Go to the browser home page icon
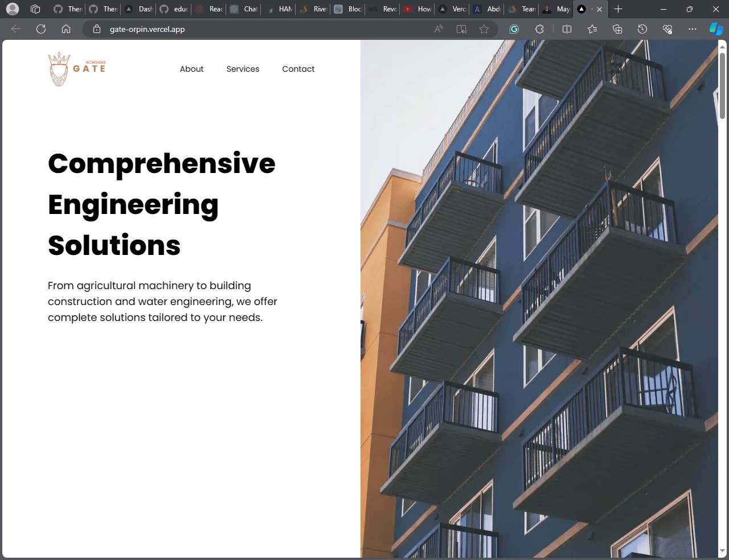The width and height of the screenshot is (729, 560). coord(66,29)
